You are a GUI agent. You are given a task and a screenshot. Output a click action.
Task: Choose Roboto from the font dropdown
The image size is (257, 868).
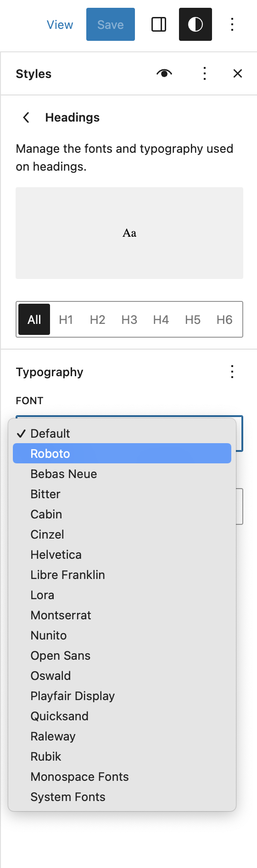tap(122, 453)
